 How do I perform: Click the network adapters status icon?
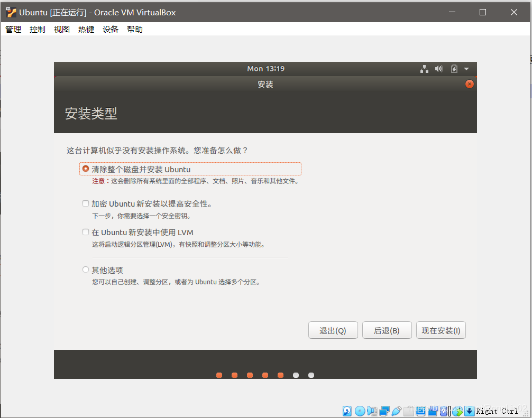pos(384,411)
